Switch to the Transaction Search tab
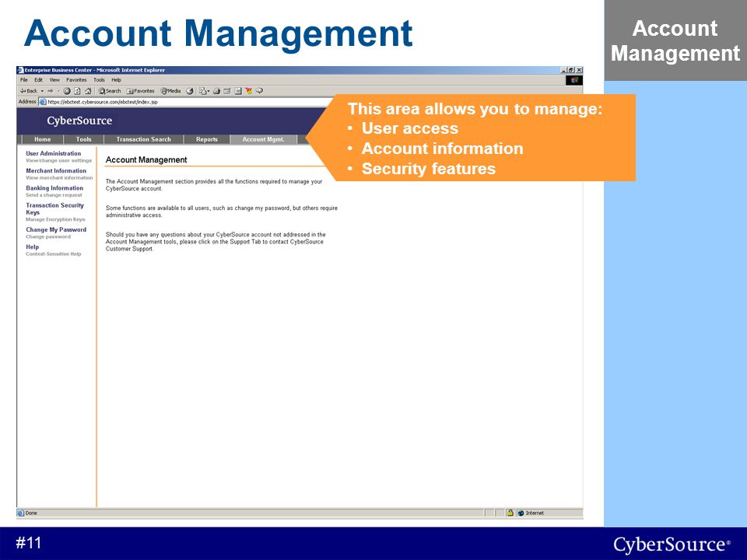747x560 pixels. point(143,139)
